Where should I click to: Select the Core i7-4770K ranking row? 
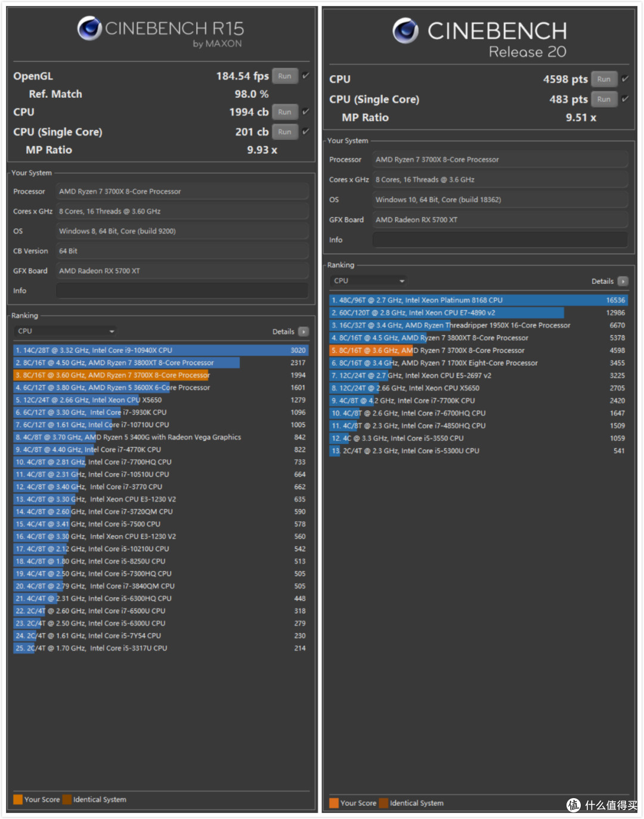pyautogui.click(x=161, y=450)
